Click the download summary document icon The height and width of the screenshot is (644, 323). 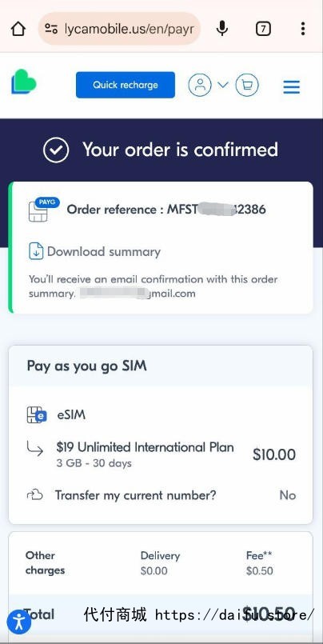point(36,251)
